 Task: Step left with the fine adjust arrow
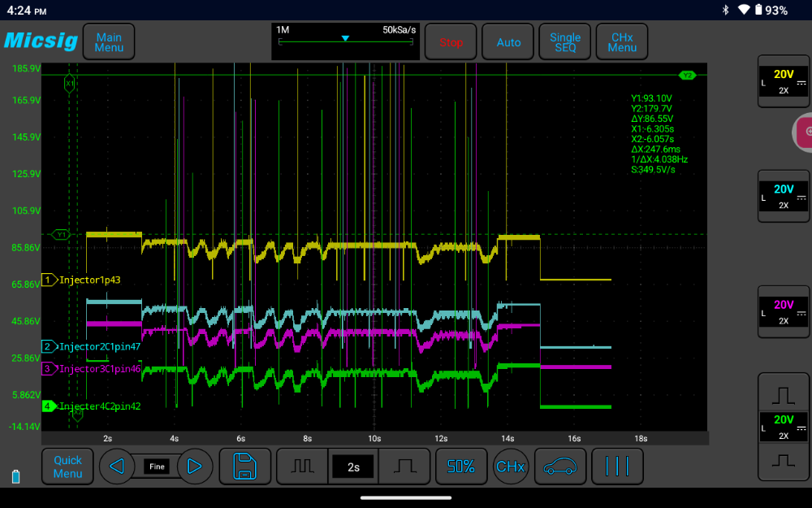117,467
